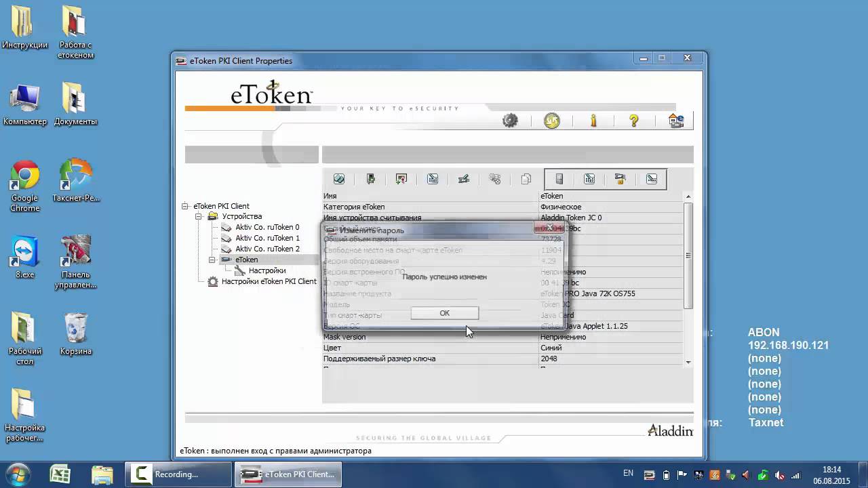
Task: Collapse the eToken device node
Action: [212, 260]
